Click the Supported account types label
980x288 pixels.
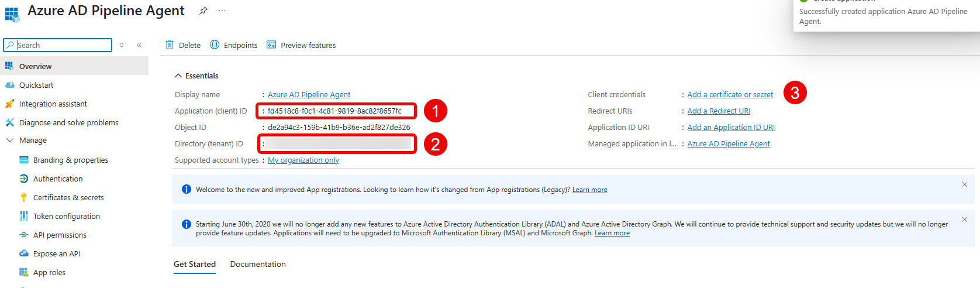point(217,160)
